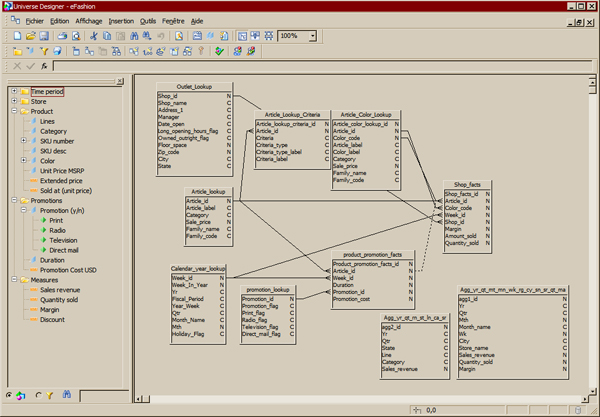Collapse the Promotions class
The image size is (600, 417).
click(x=13, y=200)
